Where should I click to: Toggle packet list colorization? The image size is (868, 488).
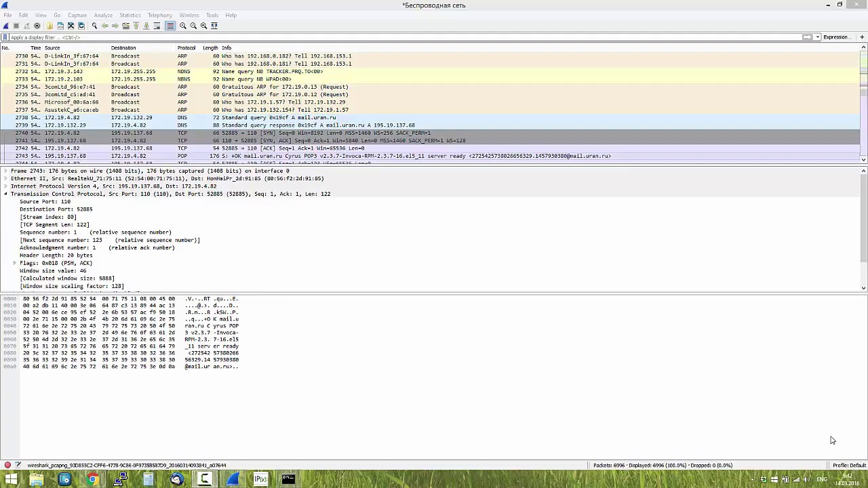pos(170,26)
